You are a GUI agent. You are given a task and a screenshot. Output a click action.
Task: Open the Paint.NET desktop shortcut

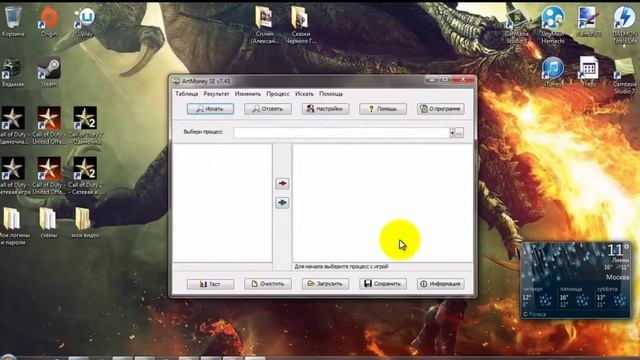[588, 21]
